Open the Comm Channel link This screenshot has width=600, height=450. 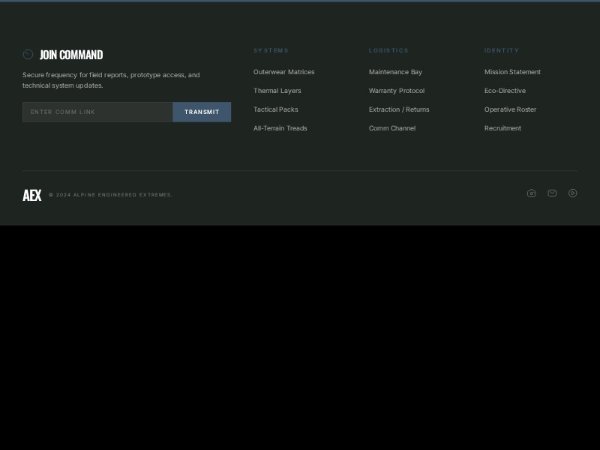(392, 128)
